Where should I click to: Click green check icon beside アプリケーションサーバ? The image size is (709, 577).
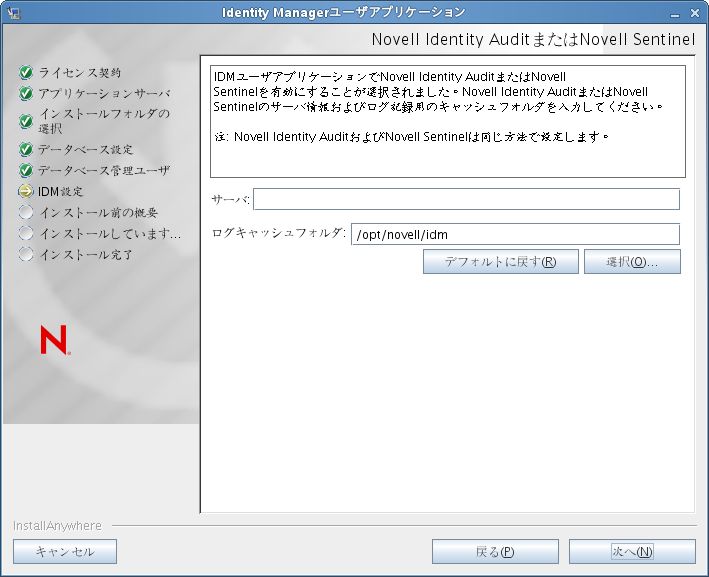click(x=26, y=93)
